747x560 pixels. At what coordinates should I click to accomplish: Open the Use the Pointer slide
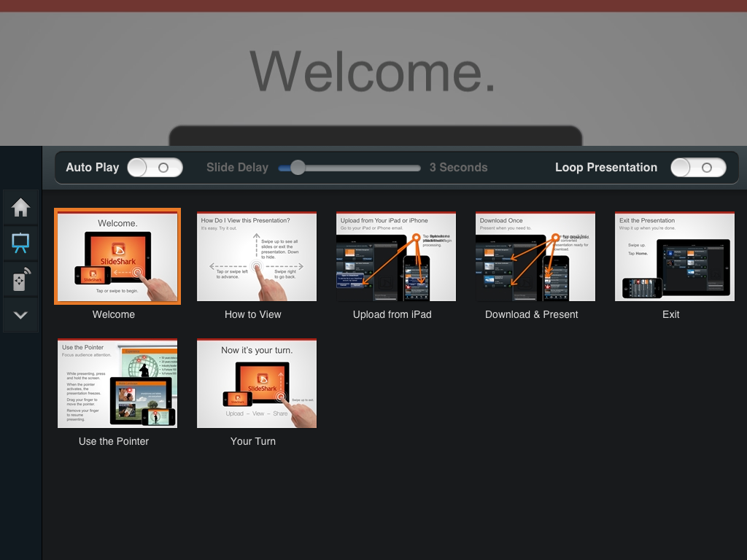tap(117, 384)
